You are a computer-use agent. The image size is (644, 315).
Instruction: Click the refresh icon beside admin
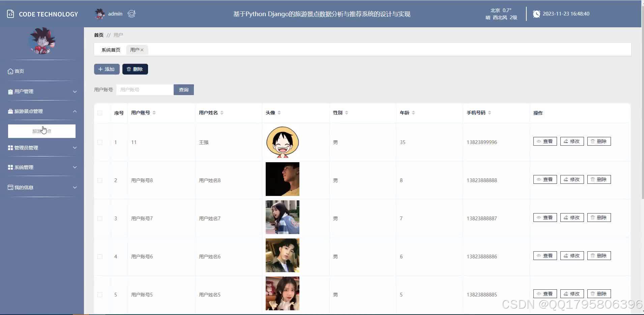tap(131, 14)
